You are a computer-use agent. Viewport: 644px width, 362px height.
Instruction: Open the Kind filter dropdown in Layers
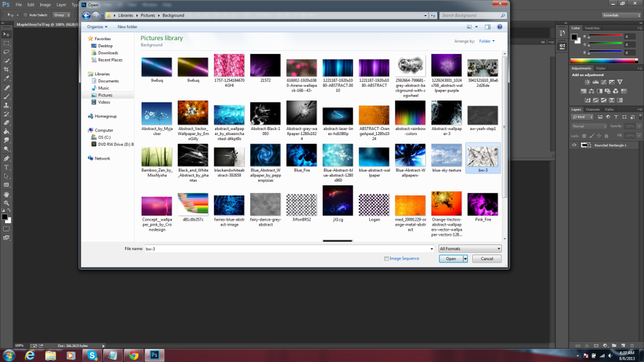coord(583,117)
